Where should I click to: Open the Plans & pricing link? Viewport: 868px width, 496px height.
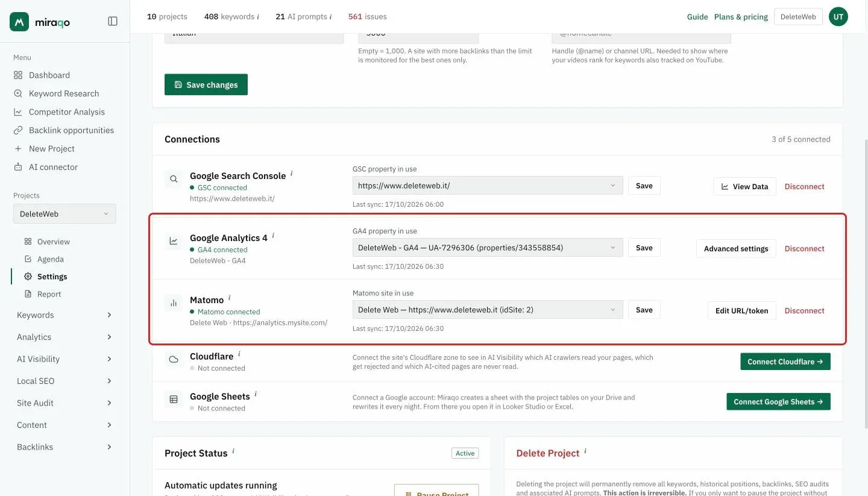click(x=741, y=17)
